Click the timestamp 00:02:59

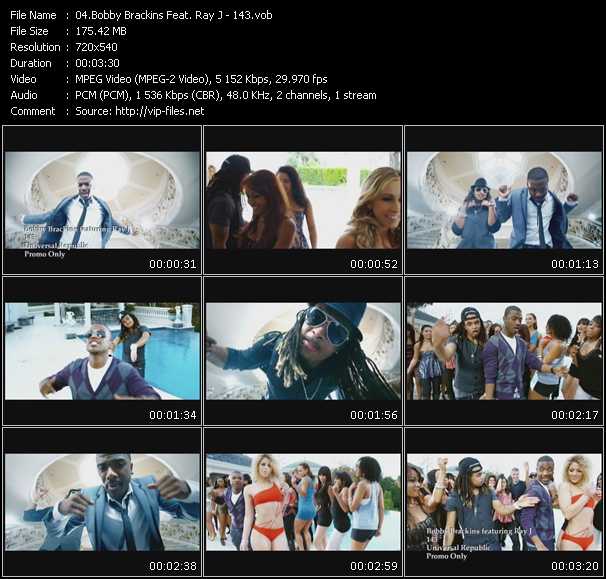point(374,566)
